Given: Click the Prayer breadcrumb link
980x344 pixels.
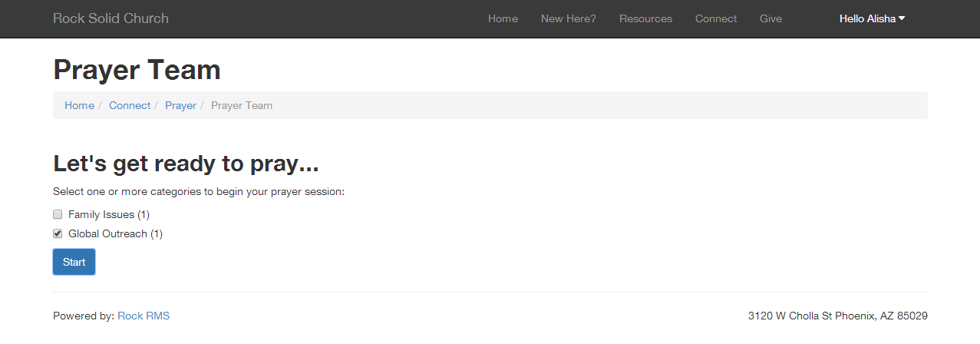Looking at the screenshot, I should point(180,105).
